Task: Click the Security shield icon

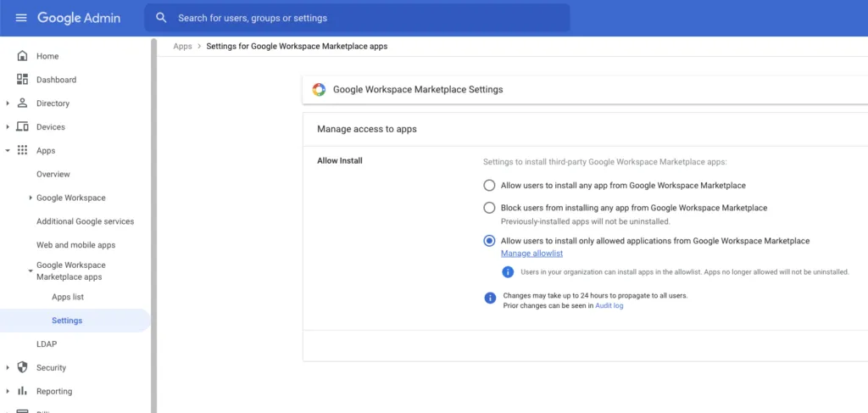Action: (23, 367)
